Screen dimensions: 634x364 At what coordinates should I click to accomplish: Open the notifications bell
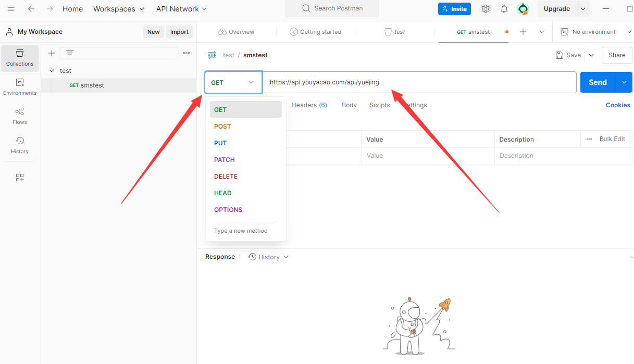coord(504,9)
